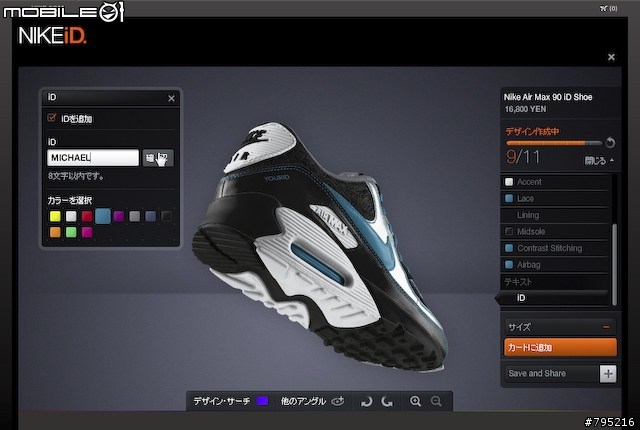Select the magenta text color swatch
This screenshot has width=640, height=430.
click(87, 232)
